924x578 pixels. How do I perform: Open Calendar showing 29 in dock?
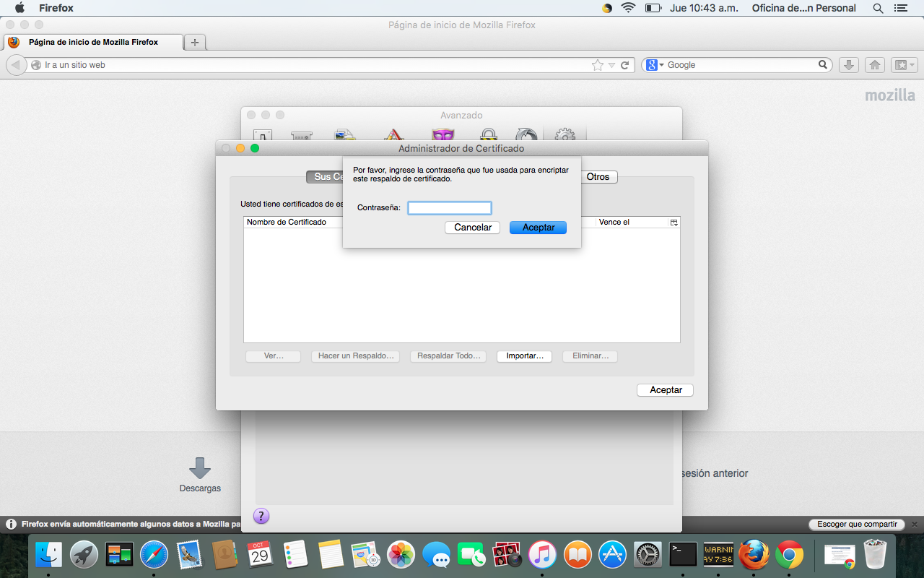coord(260,555)
